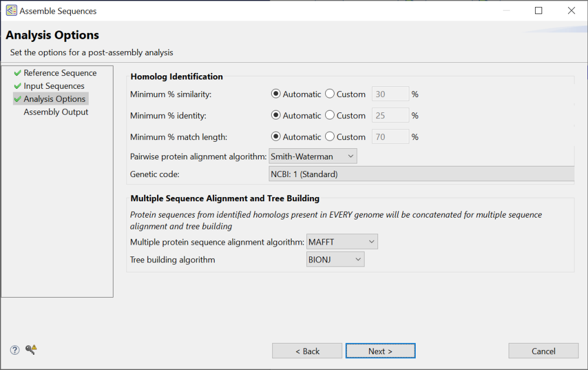Cancel the assembly wizard
Viewport: 588px width, 370px height.
[x=543, y=351]
